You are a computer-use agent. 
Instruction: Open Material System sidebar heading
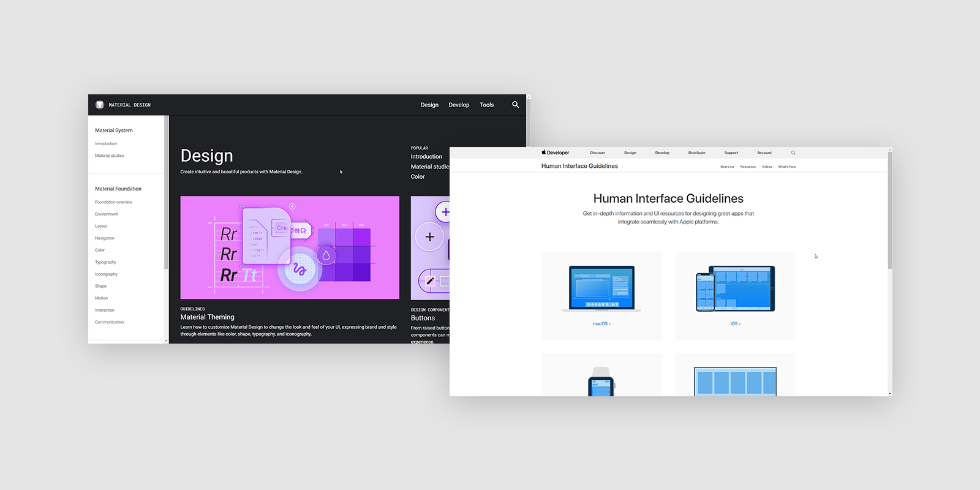pyautogui.click(x=114, y=130)
